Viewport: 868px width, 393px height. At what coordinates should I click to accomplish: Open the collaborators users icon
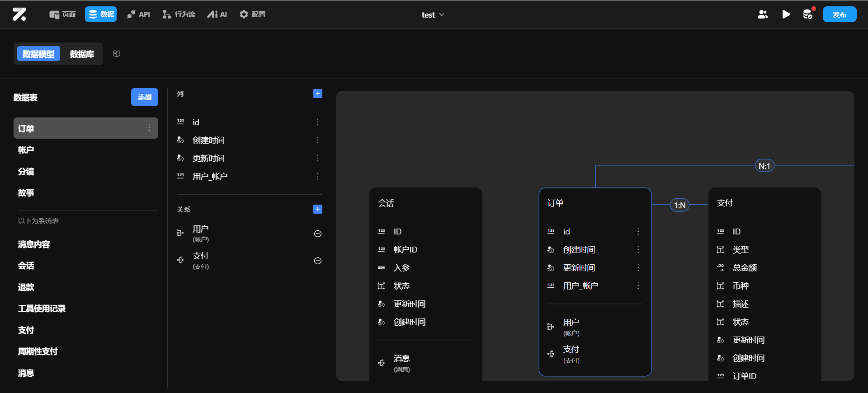763,14
